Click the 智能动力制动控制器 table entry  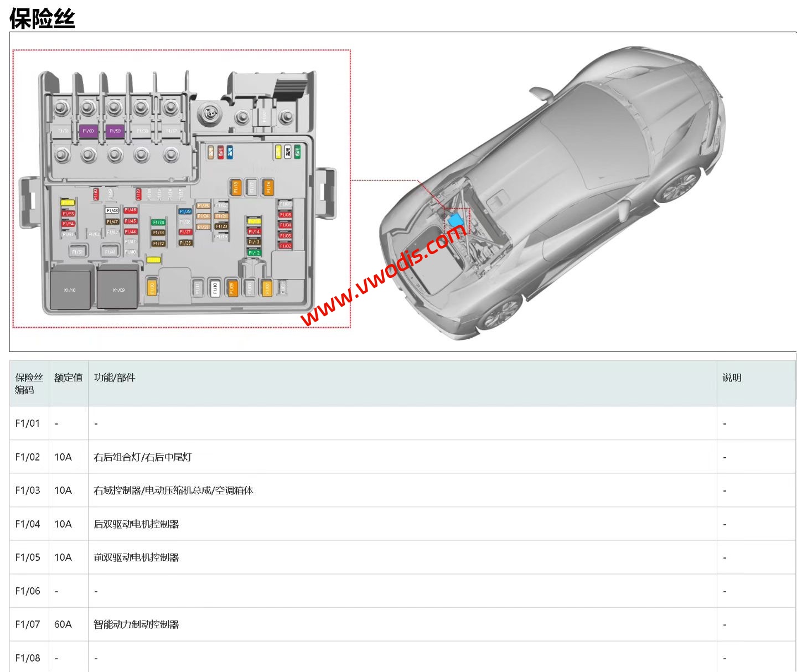136,624
